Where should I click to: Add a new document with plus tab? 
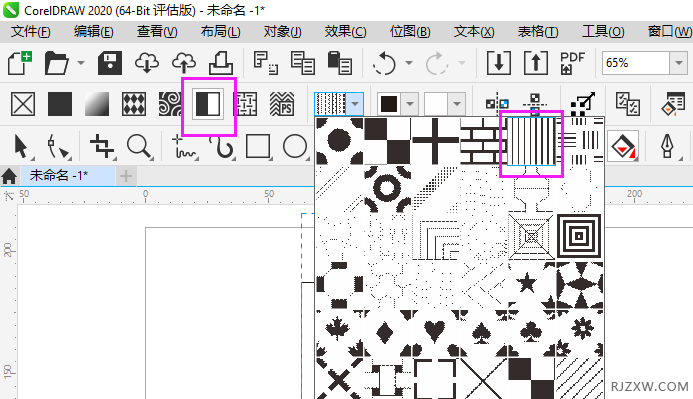coord(126,176)
